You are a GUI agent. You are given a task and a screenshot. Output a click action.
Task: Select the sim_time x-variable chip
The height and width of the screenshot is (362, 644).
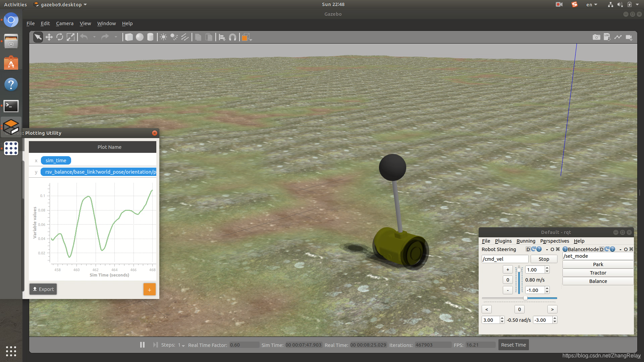coord(56,161)
